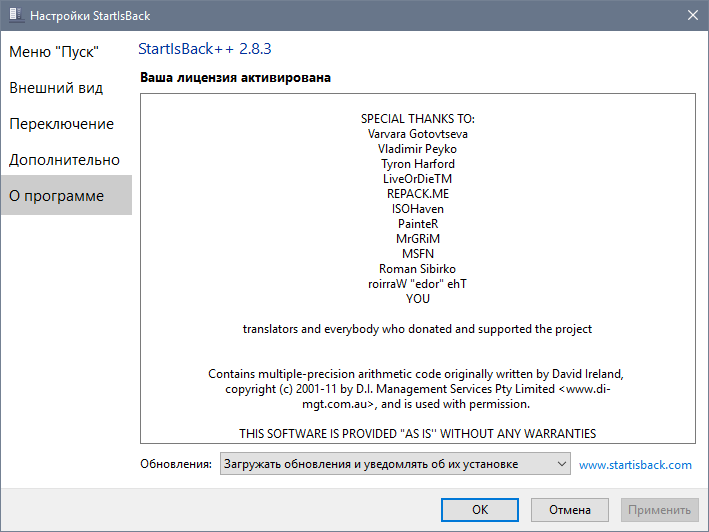Viewport: 709px width, 532px height.
Task: Click the Отмена button
Action: click(x=569, y=509)
